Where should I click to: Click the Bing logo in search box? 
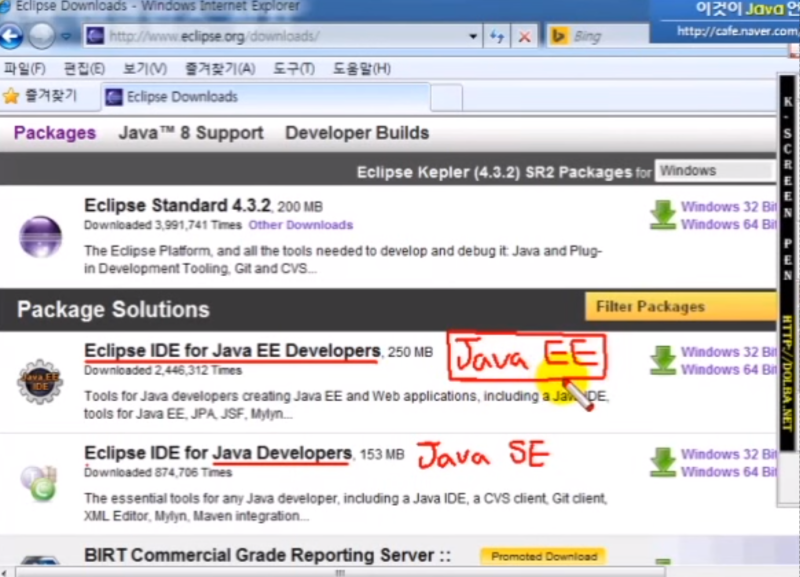coord(560,36)
